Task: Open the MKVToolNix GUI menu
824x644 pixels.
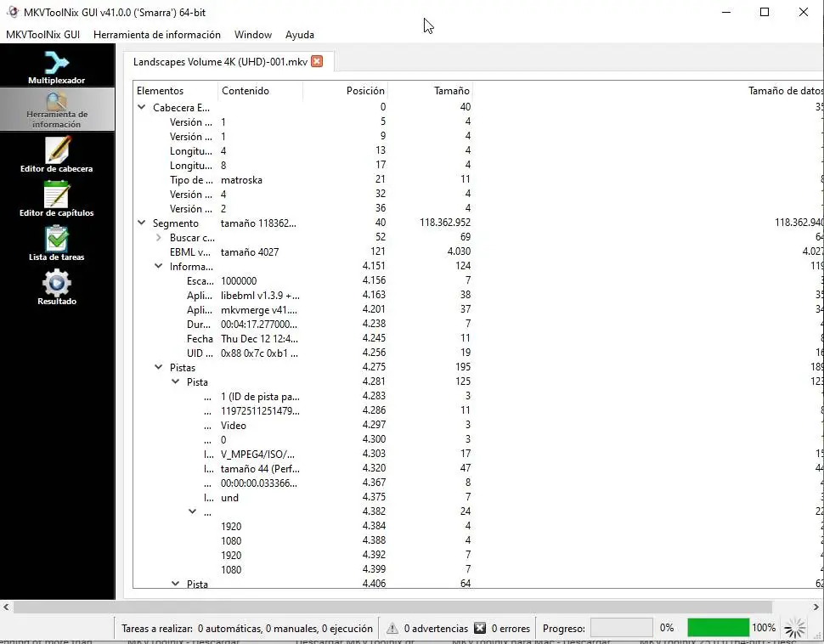Action: [43, 35]
